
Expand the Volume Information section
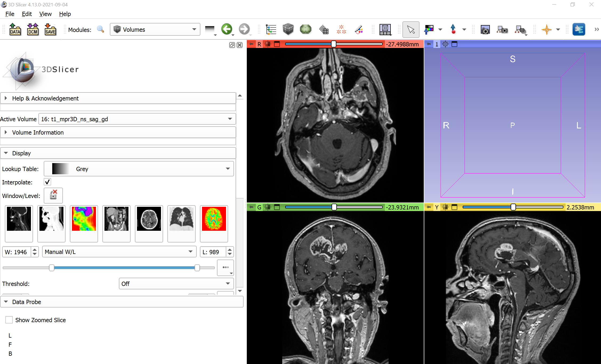pyautogui.click(x=118, y=132)
